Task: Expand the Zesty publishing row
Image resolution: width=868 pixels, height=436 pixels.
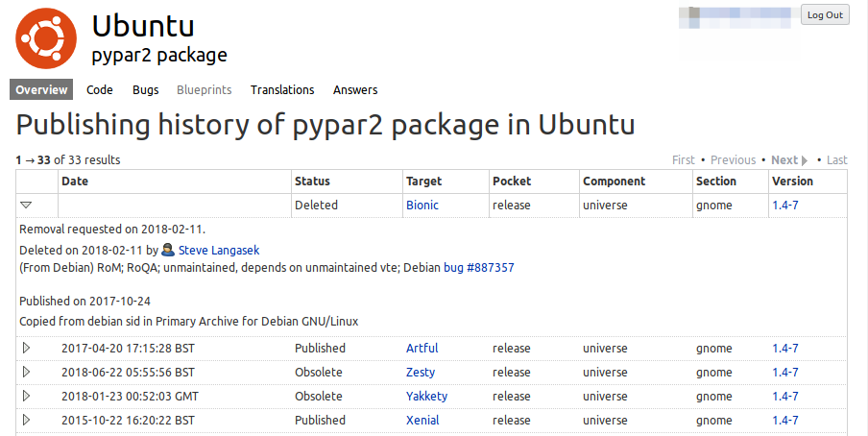Action: (26, 372)
